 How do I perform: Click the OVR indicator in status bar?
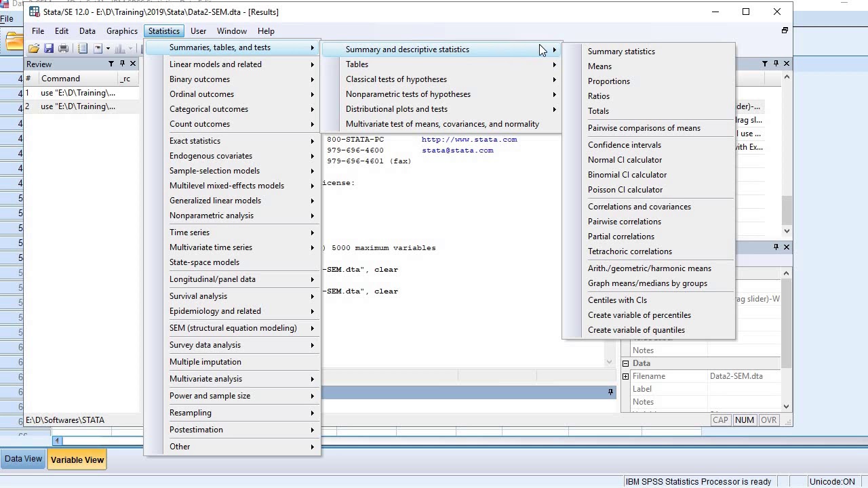tap(768, 420)
